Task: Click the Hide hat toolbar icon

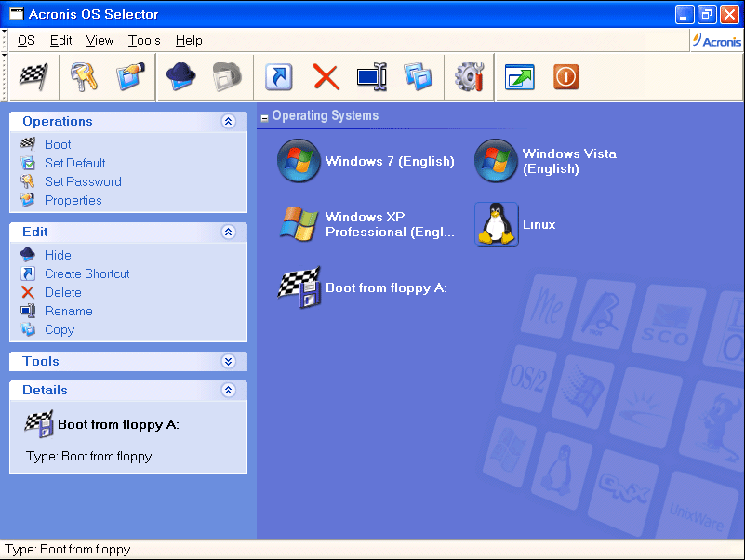Action: [180, 76]
